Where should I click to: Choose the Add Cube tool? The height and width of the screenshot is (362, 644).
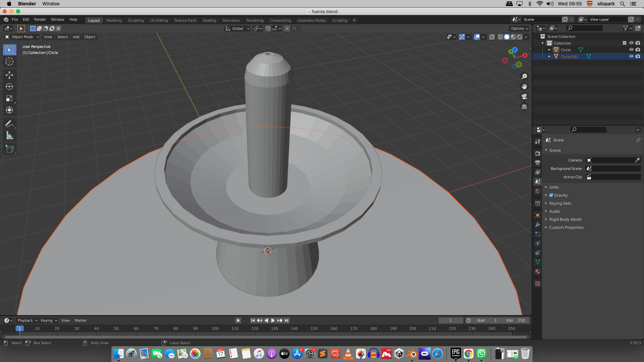pyautogui.click(x=9, y=149)
